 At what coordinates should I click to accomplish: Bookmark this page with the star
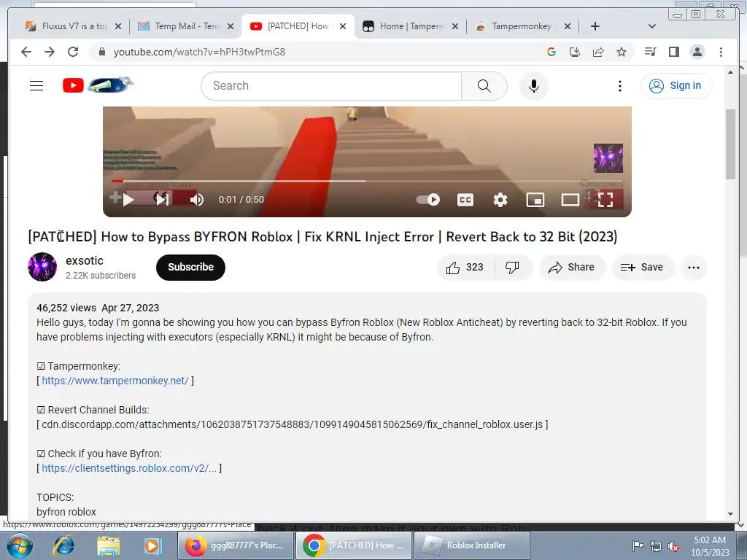point(622,52)
